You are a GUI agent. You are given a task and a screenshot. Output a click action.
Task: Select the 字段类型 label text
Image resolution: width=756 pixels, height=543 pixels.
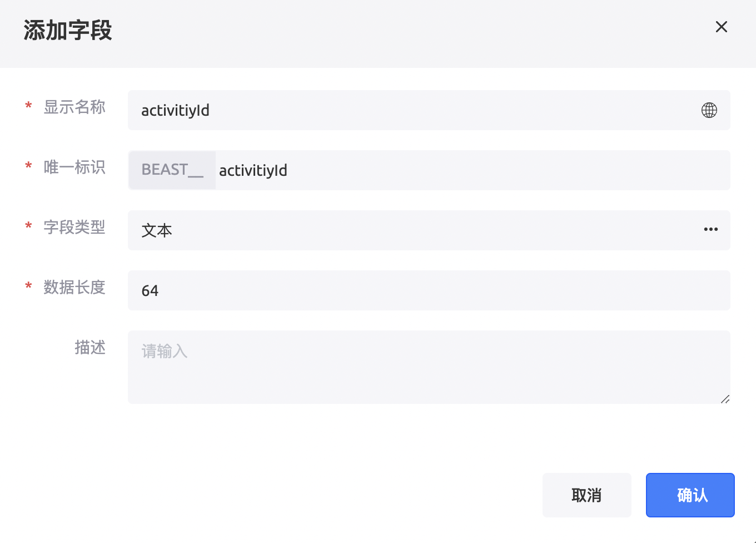point(74,227)
